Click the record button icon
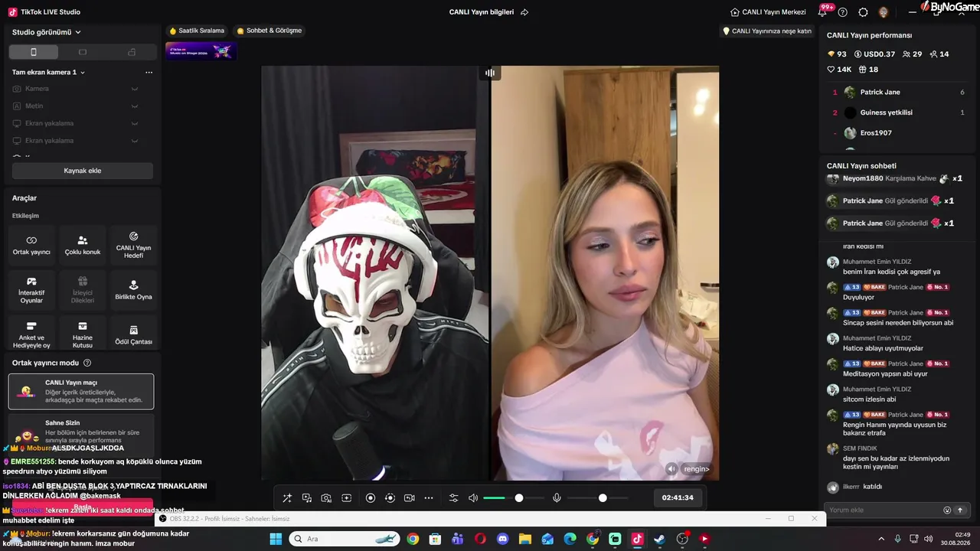The width and height of the screenshot is (980, 551). [x=371, y=498]
